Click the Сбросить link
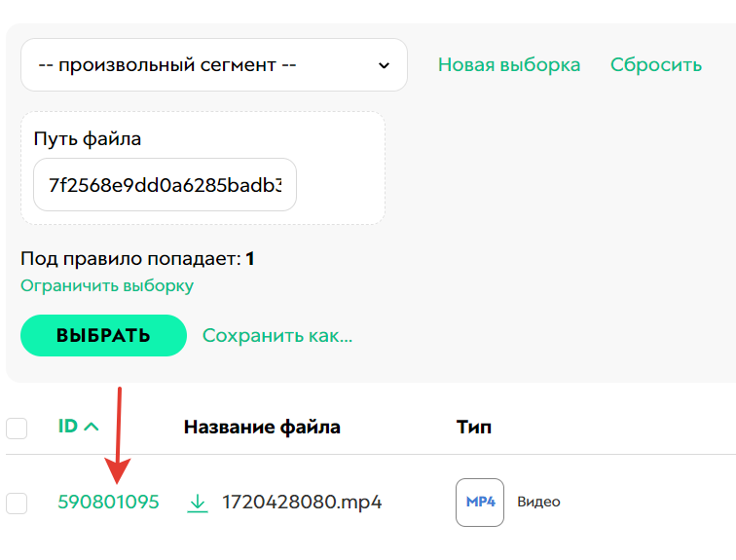This screenshot has width=736, height=560. pyautogui.click(x=656, y=65)
